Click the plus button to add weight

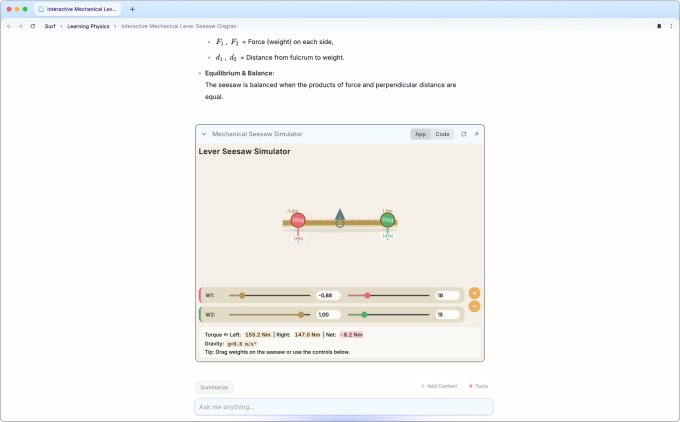474,293
